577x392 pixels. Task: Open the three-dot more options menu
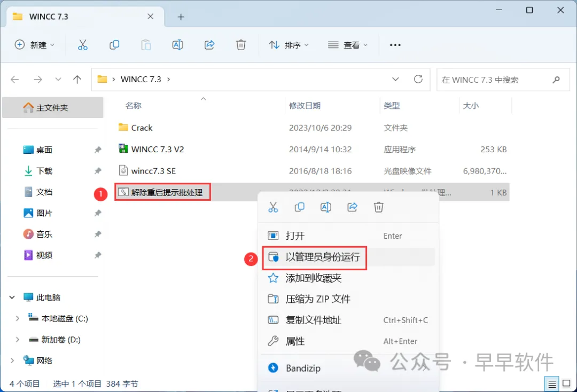[x=395, y=45]
